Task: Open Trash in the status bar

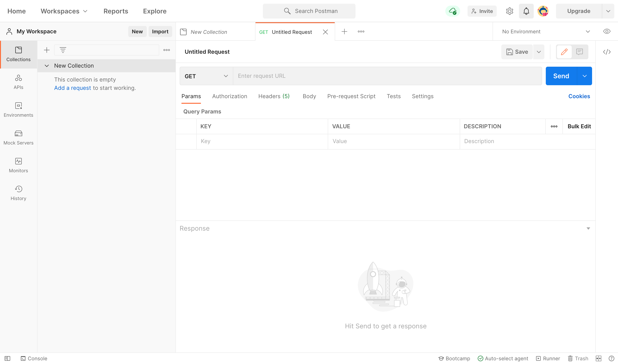Action: 578,358
